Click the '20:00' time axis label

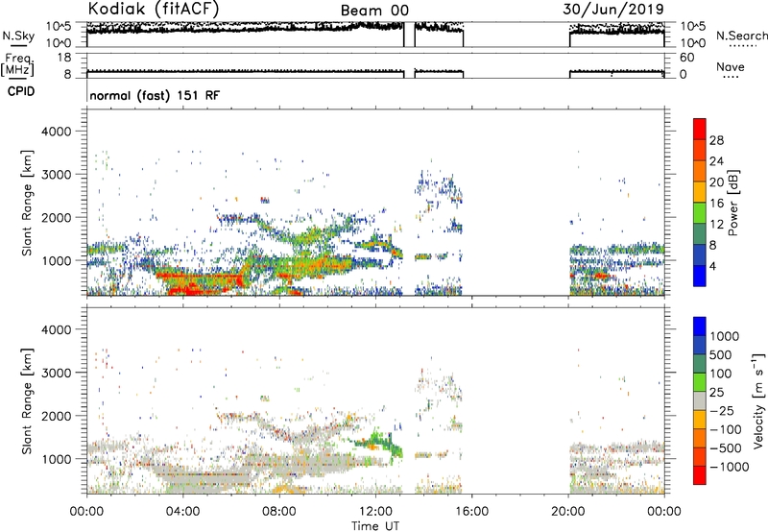pyautogui.click(x=568, y=512)
